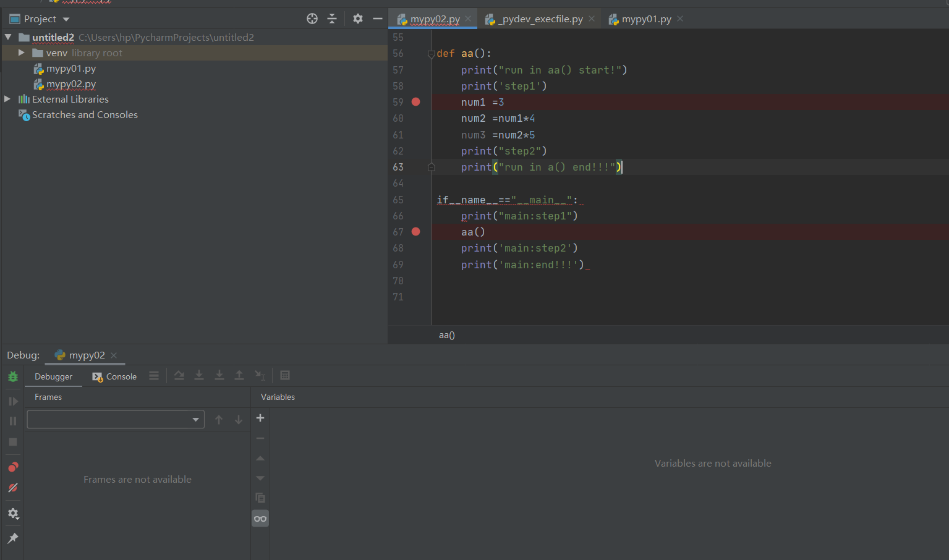Image resolution: width=949 pixels, height=560 pixels.
Task: Click New Watch plus icon
Action: coord(260,418)
